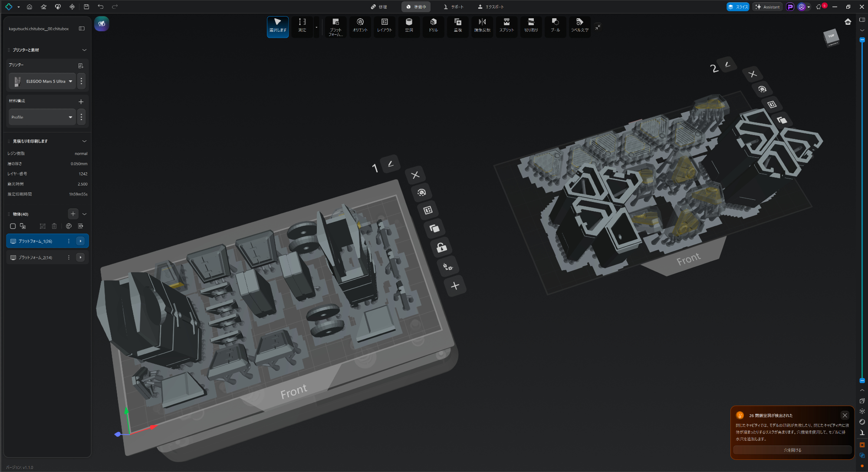The height and width of the screenshot is (472, 868).
Task: Switch to the サポート tab
Action: 453,7
